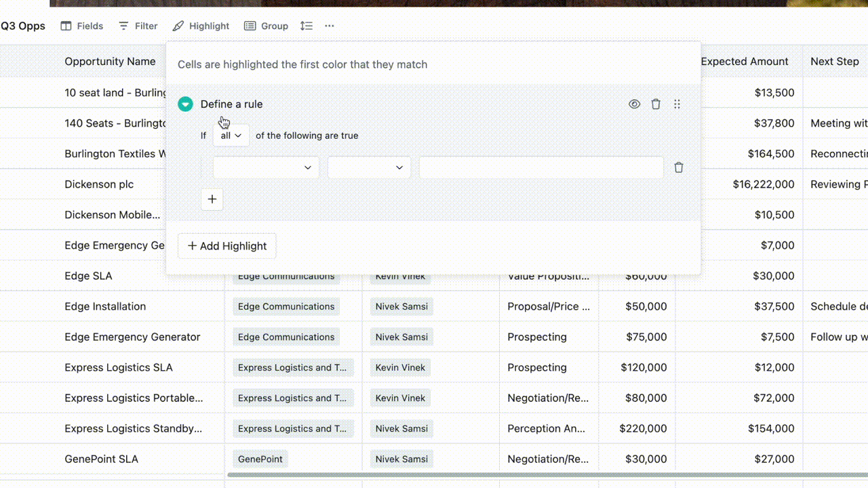Screen dimensions: 868x488
Task: Click Kevin Vinek in Express Logistics SLA row
Action: pyautogui.click(x=401, y=367)
